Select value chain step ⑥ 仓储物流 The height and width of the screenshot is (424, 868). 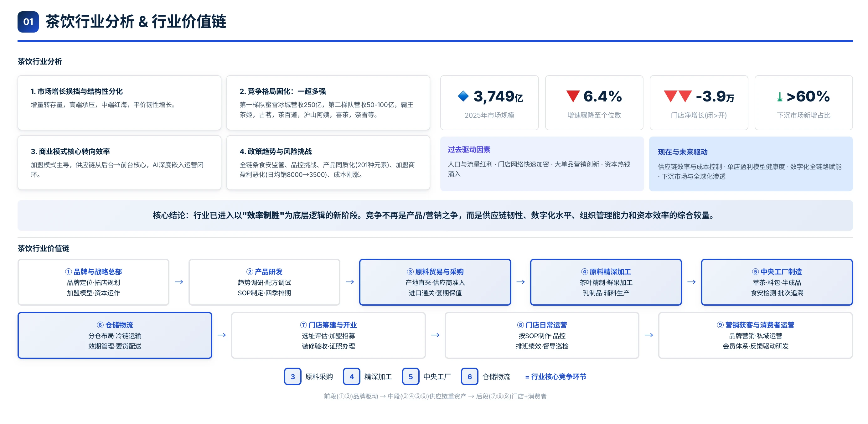click(115, 335)
